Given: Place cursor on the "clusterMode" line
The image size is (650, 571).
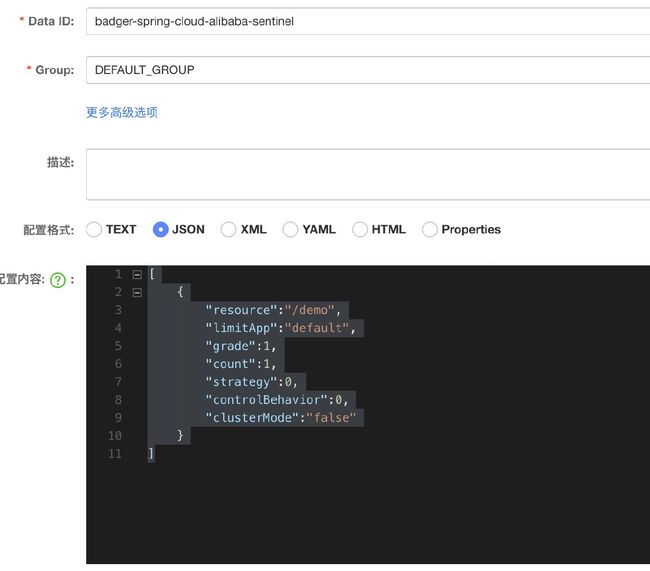Looking at the screenshot, I should [x=281, y=418].
